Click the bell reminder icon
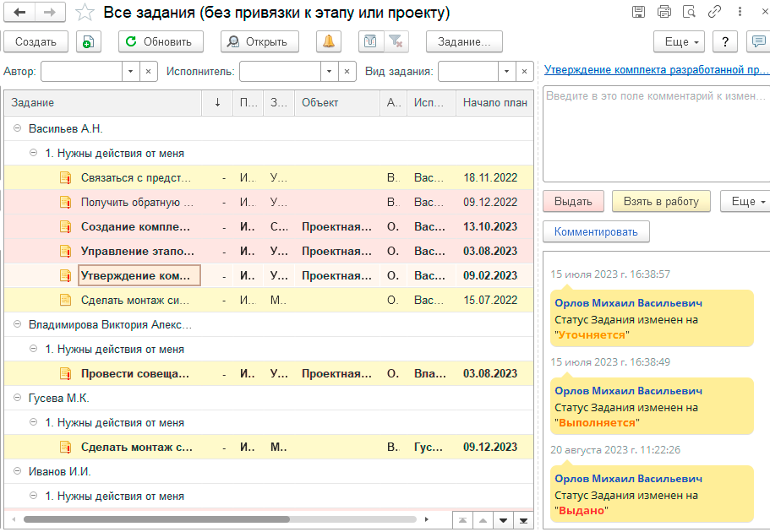 point(328,42)
